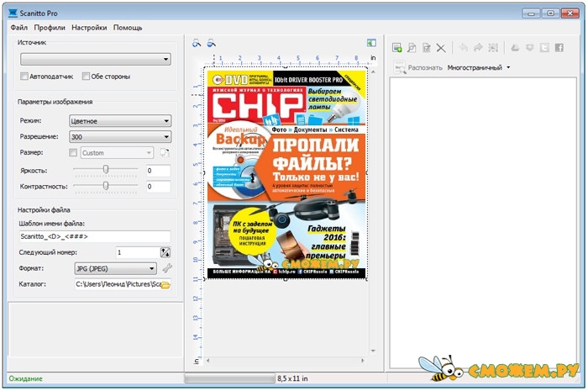The width and height of the screenshot is (588, 391).
Task: Zoom in on the scan preview
Action: (197, 43)
